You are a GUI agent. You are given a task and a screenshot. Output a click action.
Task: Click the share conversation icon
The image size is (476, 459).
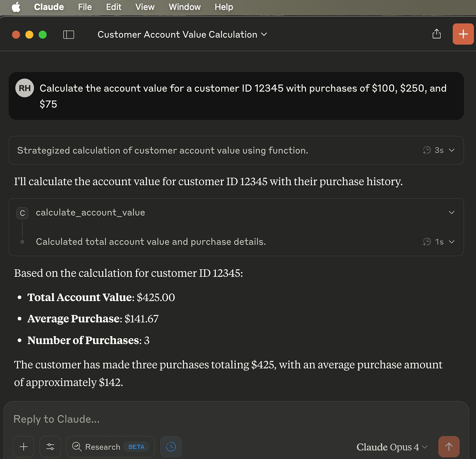[x=437, y=34]
